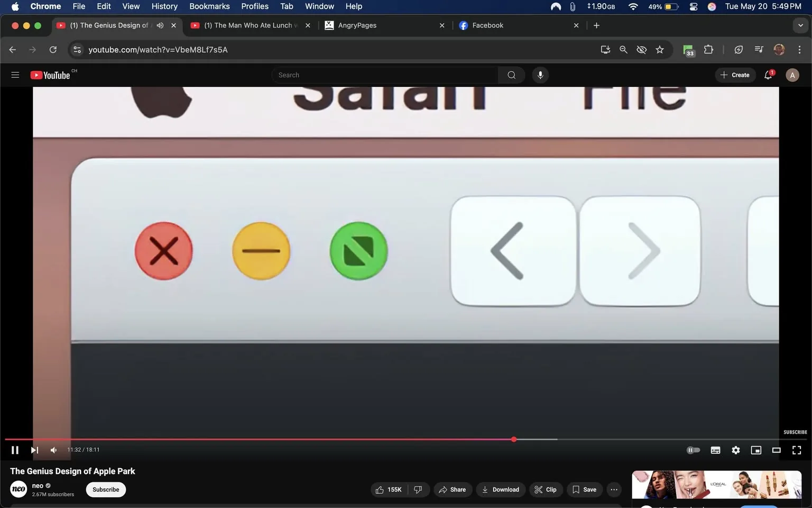Mute the video volume

coord(53,450)
